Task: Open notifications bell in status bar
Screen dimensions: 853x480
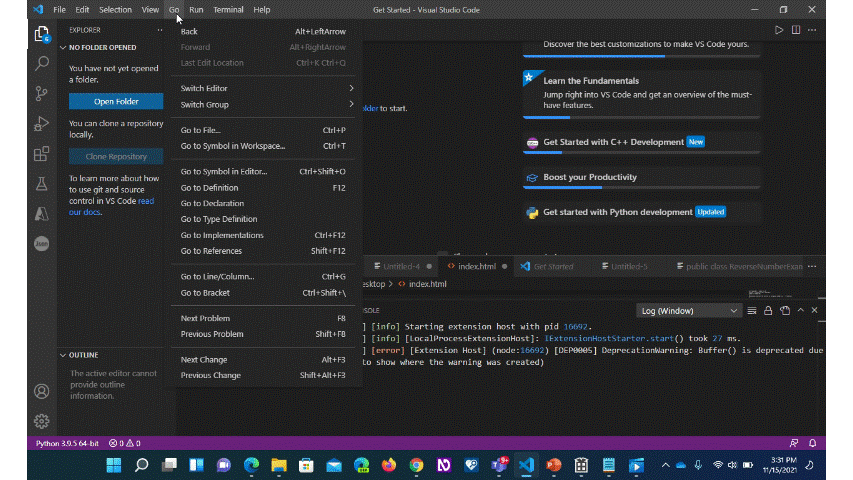Action: pyautogui.click(x=813, y=443)
